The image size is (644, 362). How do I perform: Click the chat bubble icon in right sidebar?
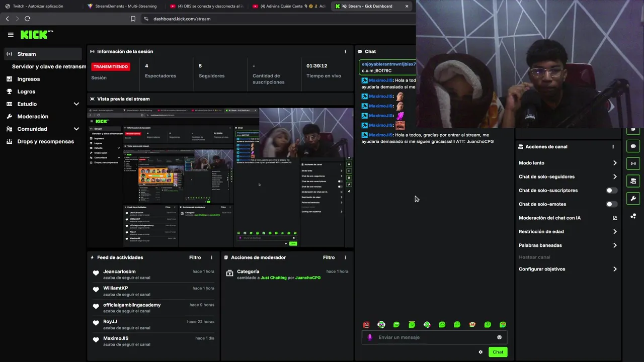(633, 146)
